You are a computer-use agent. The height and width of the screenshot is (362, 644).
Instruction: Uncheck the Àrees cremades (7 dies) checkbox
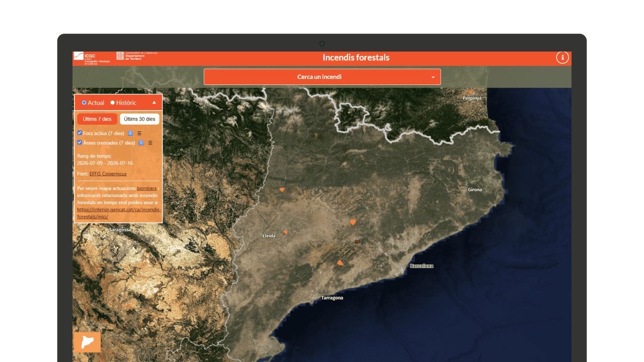click(x=79, y=142)
